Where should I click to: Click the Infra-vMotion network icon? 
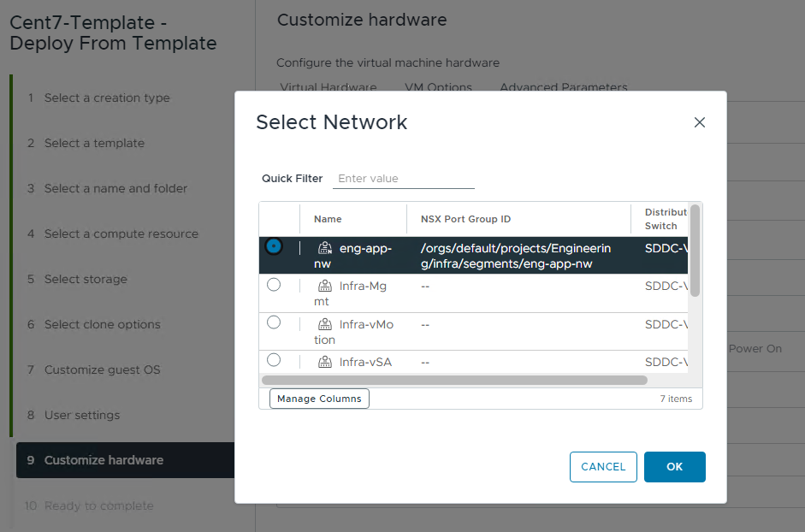click(x=325, y=325)
